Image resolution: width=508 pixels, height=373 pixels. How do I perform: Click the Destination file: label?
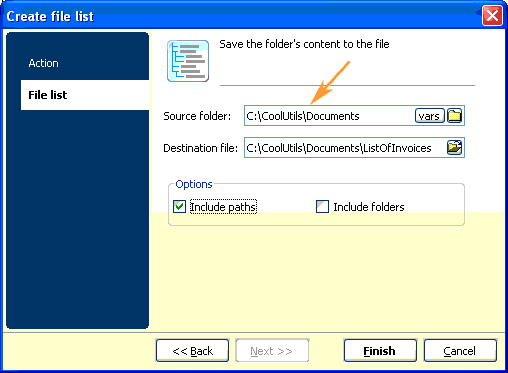200,148
